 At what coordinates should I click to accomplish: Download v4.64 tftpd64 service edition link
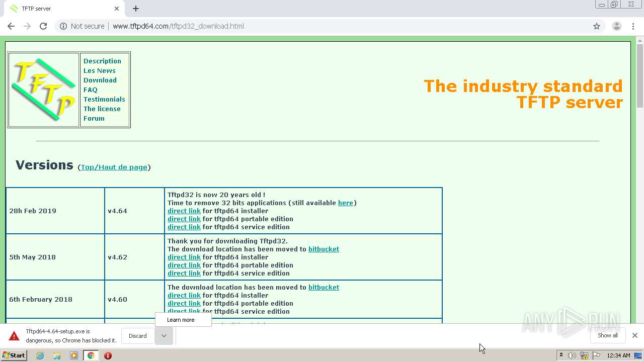tap(184, 227)
